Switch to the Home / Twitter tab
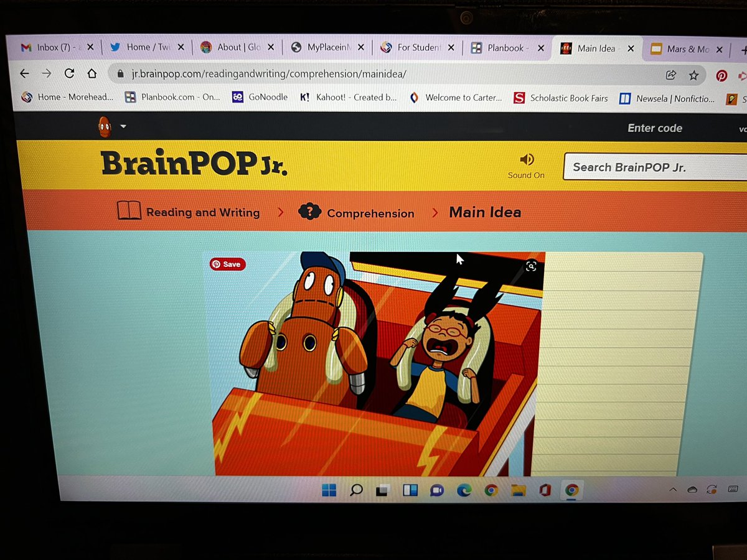The width and height of the screenshot is (747, 560). click(147, 47)
